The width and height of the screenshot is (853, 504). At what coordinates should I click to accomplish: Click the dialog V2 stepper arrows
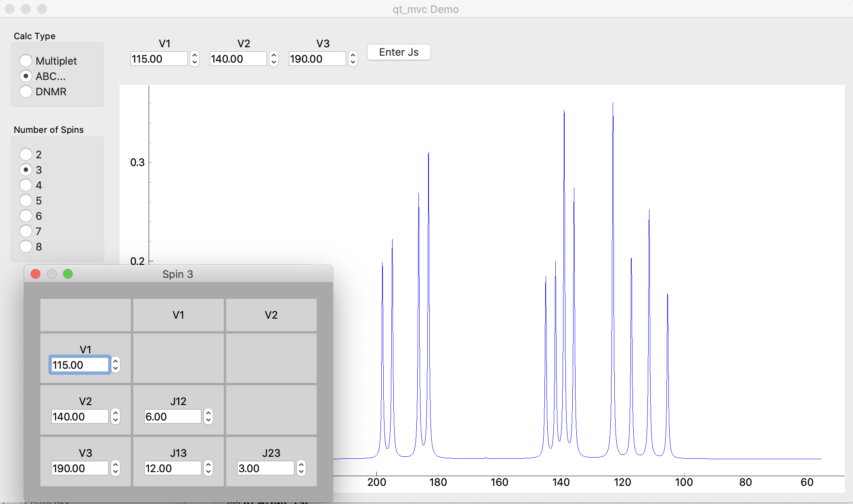pyautogui.click(x=116, y=416)
